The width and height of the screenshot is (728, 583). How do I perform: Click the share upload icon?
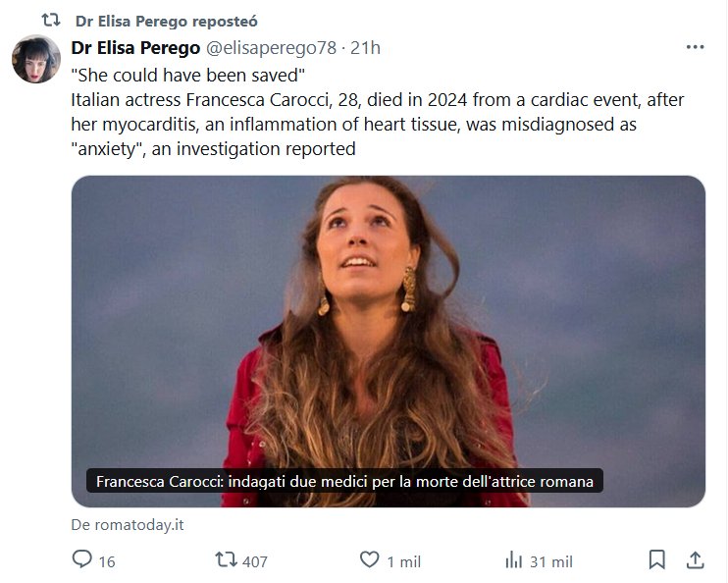(x=695, y=559)
